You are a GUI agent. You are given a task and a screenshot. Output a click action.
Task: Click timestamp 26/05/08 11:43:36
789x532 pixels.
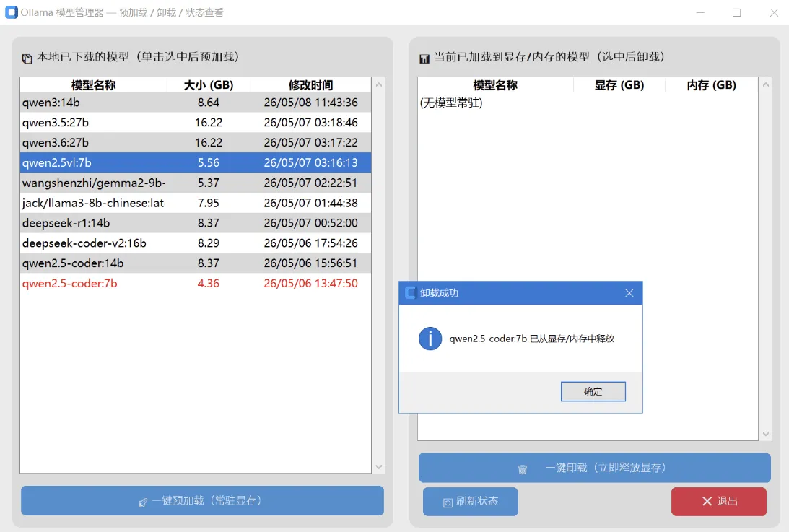click(x=310, y=103)
